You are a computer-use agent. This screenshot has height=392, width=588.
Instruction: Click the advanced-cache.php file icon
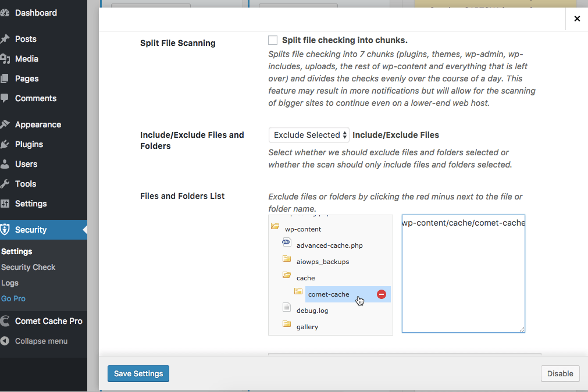pyautogui.click(x=287, y=243)
